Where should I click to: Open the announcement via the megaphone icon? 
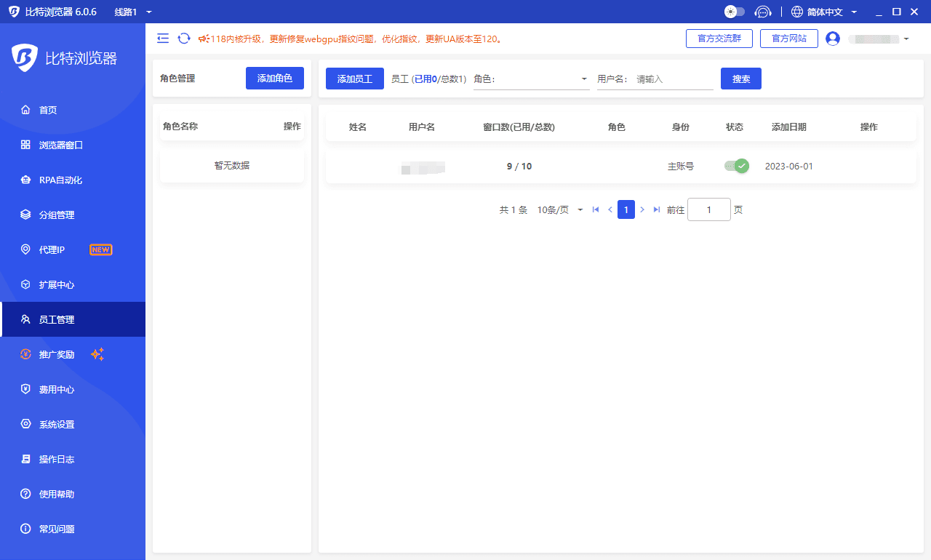(x=205, y=38)
